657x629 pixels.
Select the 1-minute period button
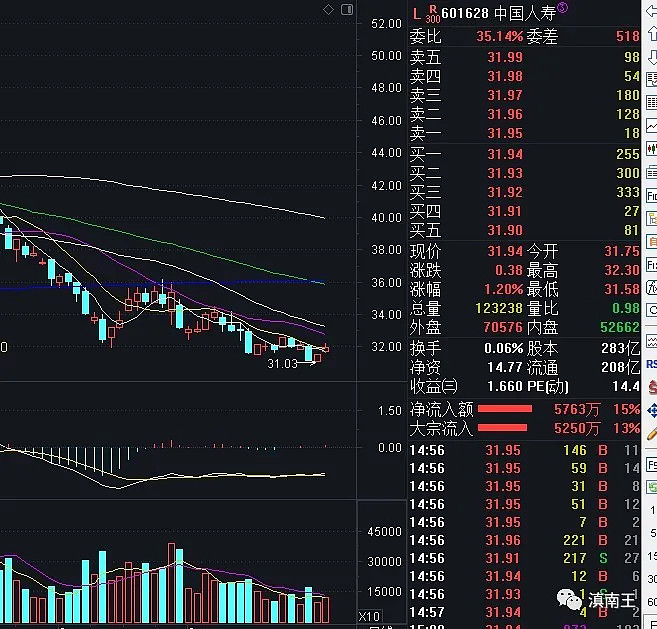(x=653, y=510)
